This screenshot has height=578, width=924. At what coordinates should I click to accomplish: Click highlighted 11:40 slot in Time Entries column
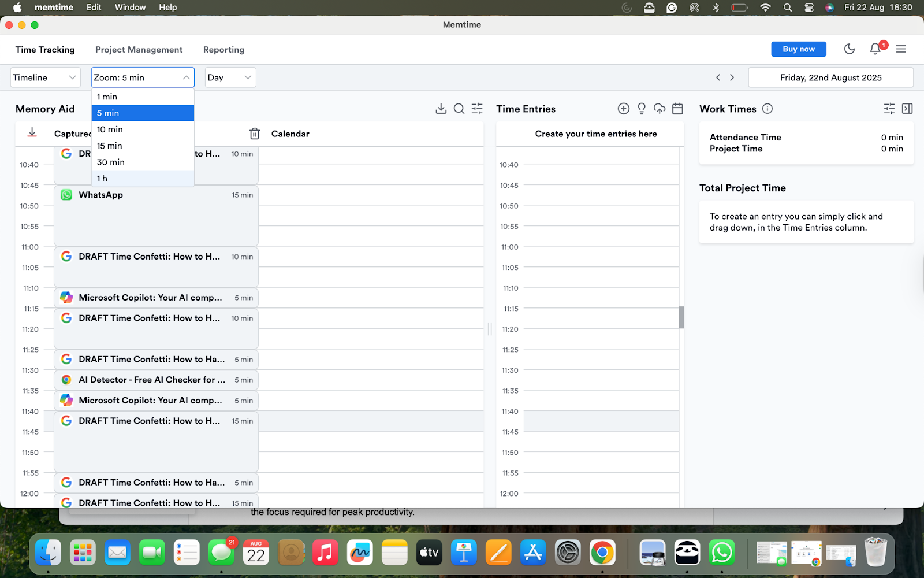(601, 421)
